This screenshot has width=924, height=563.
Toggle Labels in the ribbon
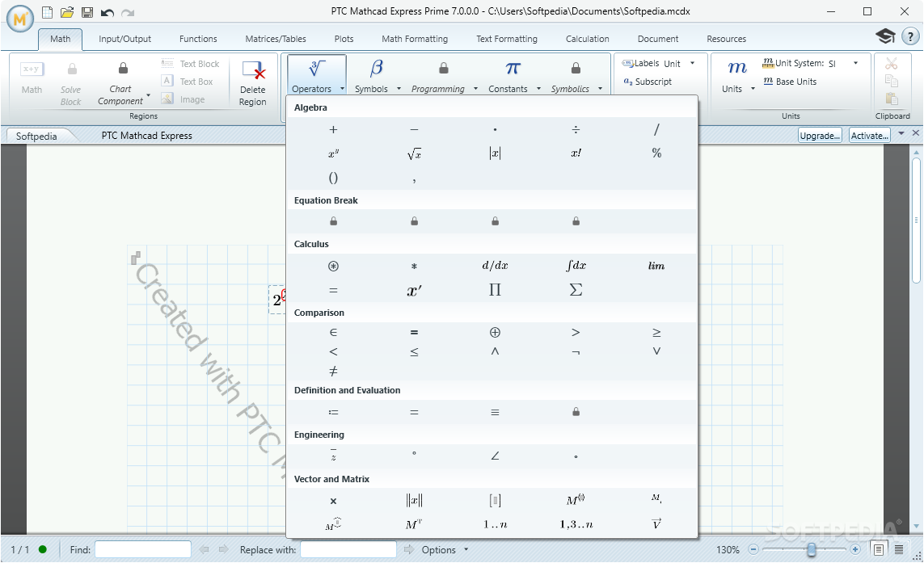(640, 63)
